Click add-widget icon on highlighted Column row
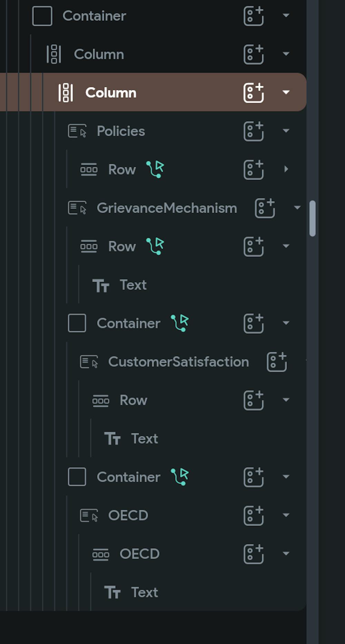Screen dimensions: 345x644 254,92
